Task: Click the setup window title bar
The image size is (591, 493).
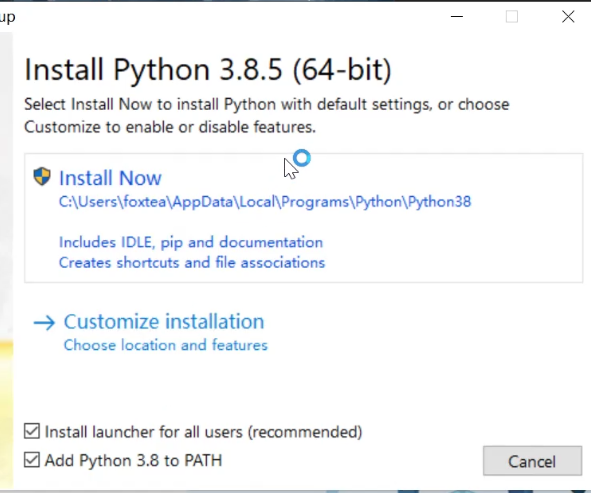Action: [226, 17]
